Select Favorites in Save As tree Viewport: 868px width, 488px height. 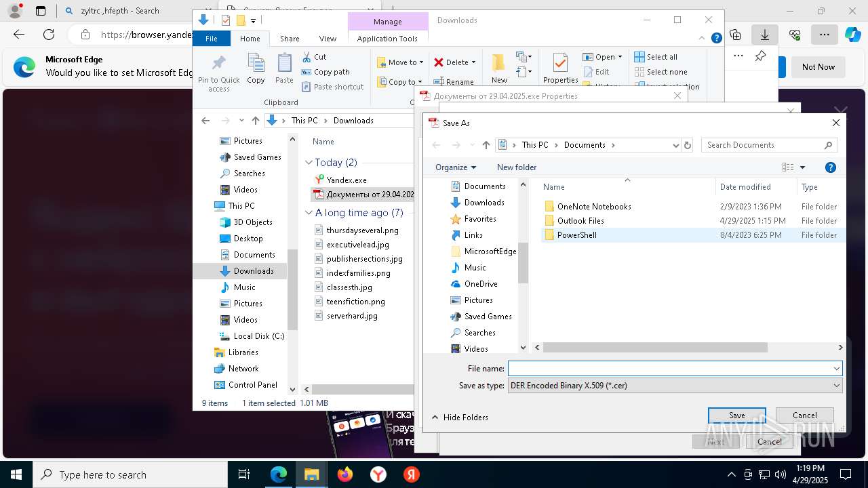tap(480, 218)
